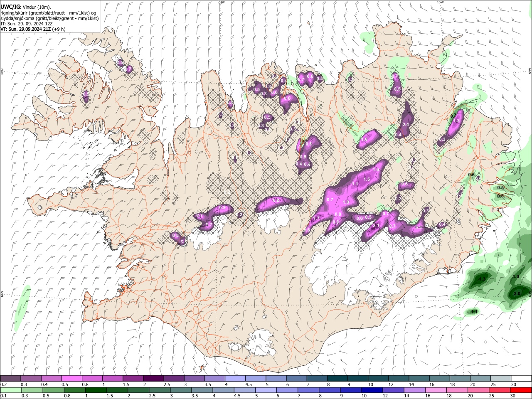Click the '15W' longitude label
The height and width of the screenshot is (399, 532).
pyautogui.click(x=440, y=2)
